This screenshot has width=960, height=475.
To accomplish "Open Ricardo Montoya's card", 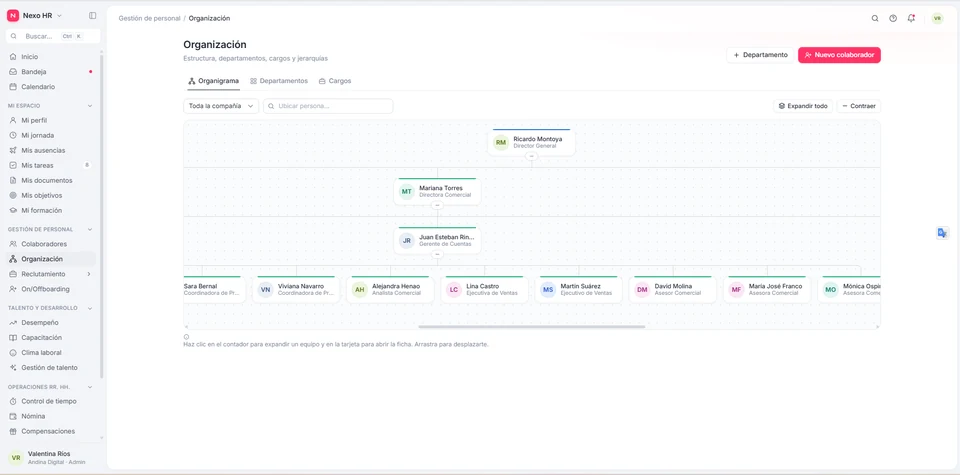I will tap(531, 143).
